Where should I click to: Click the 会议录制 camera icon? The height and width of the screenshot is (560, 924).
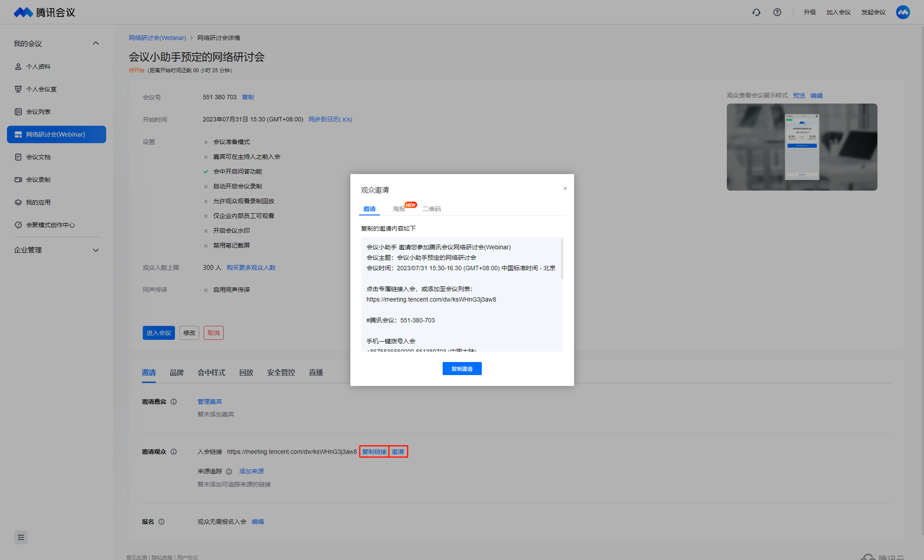click(18, 180)
